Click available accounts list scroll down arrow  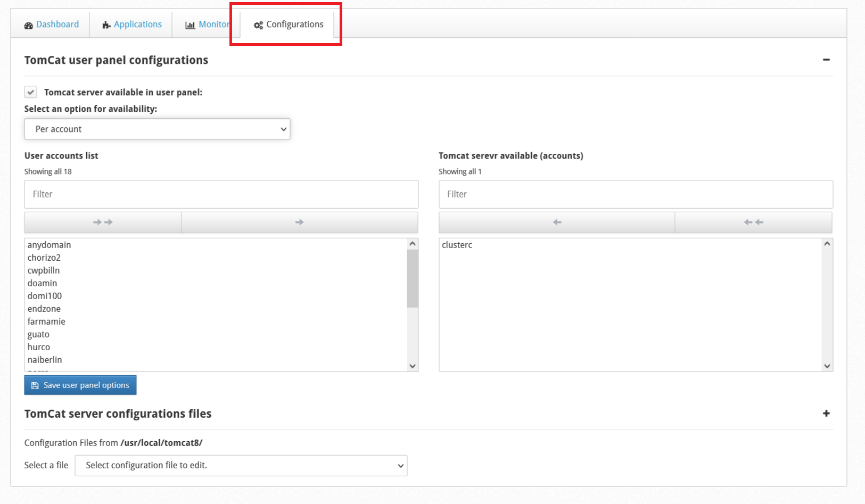pyautogui.click(x=827, y=366)
